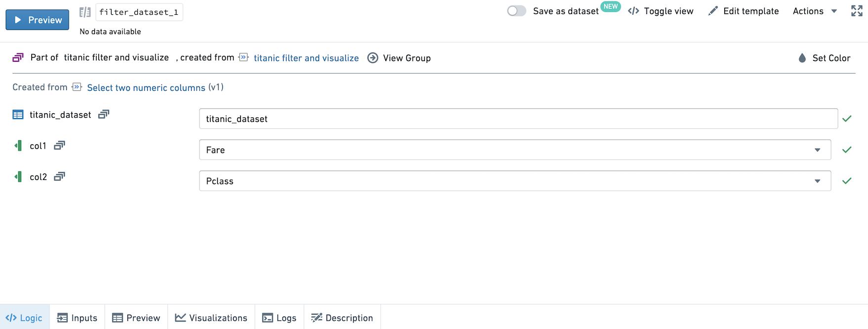Image resolution: width=868 pixels, height=329 pixels.
Task: Edit the filter_dataset_1 name field
Action: click(x=139, y=12)
